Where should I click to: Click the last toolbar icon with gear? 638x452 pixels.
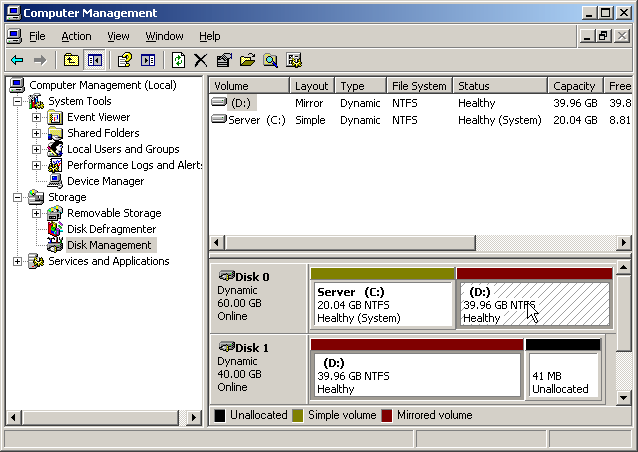point(294,61)
